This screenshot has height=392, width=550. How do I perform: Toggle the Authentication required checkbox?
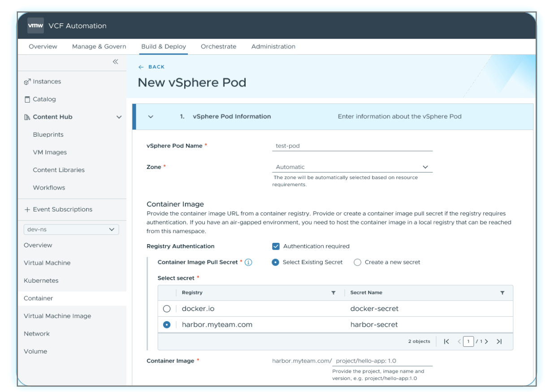(276, 246)
